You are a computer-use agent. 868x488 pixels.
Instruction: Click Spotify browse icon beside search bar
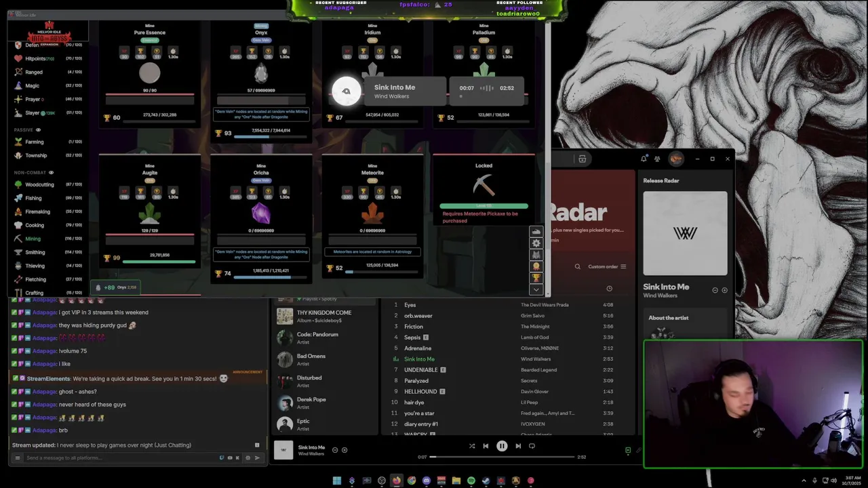click(583, 159)
